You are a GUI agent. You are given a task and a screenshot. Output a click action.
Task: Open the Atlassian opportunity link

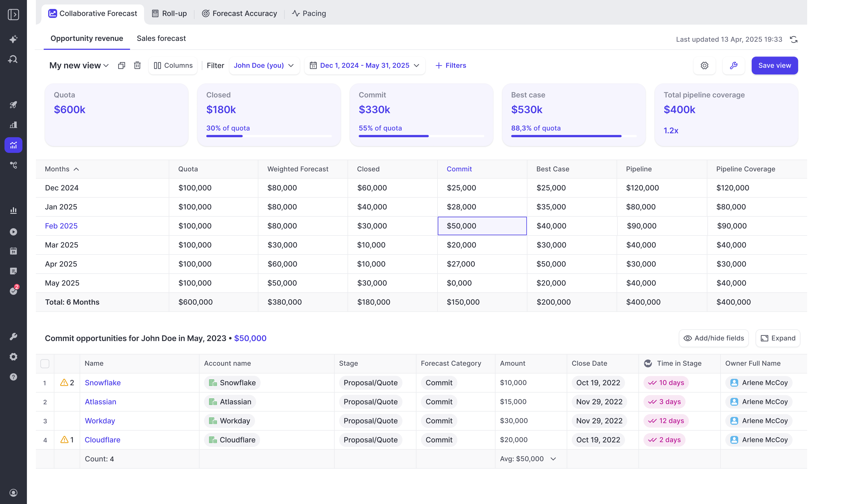click(x=100, y=402)
